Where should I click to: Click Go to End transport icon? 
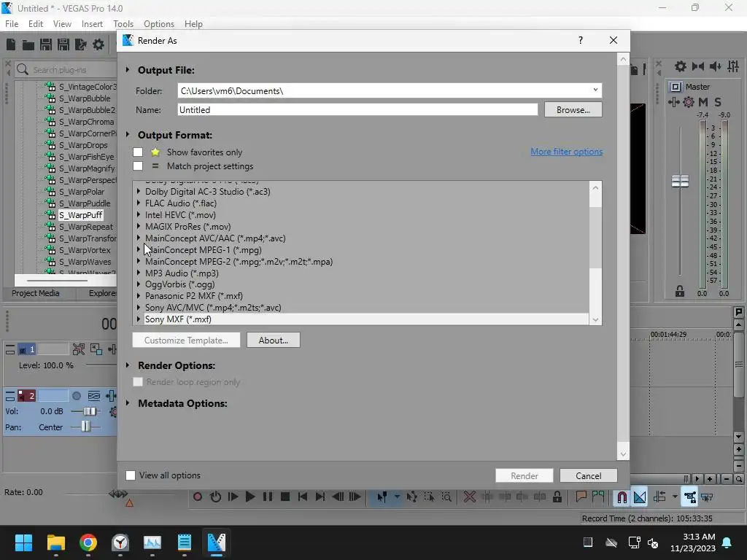[320, 497]
